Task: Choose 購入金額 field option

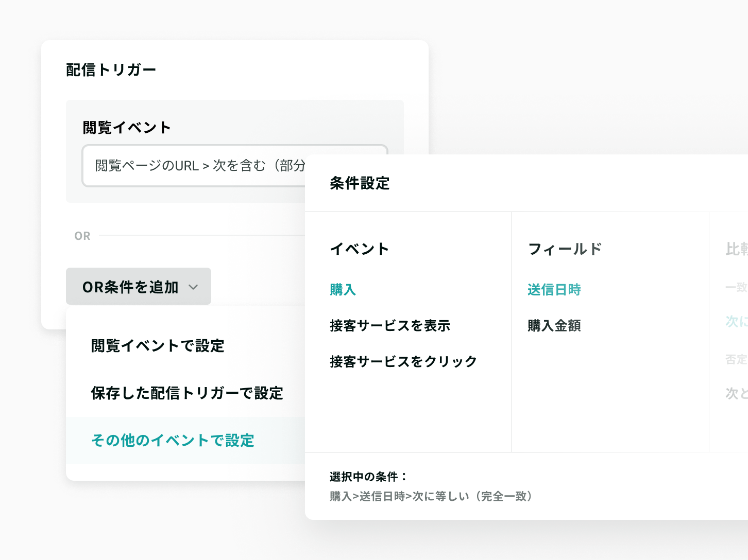Action: pos(554,326)
